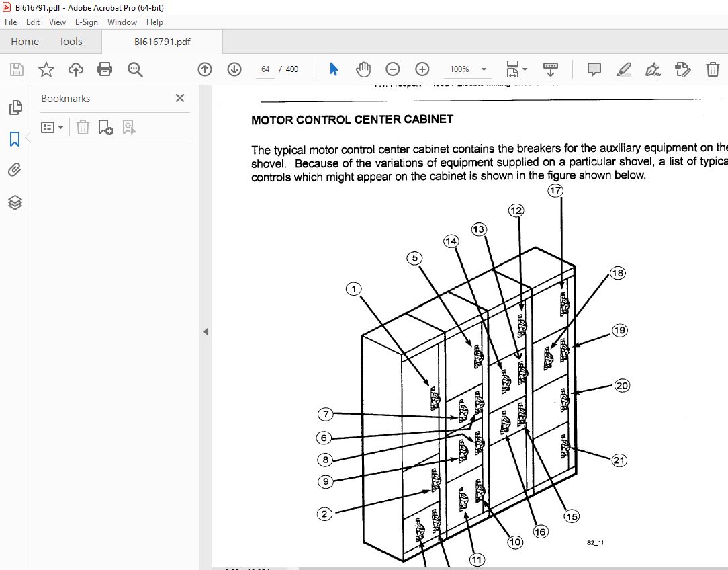Go to the next page using down arrow
Image resolution: width=728 pixels, height=570 pixels.
click(x=234, y=69)
